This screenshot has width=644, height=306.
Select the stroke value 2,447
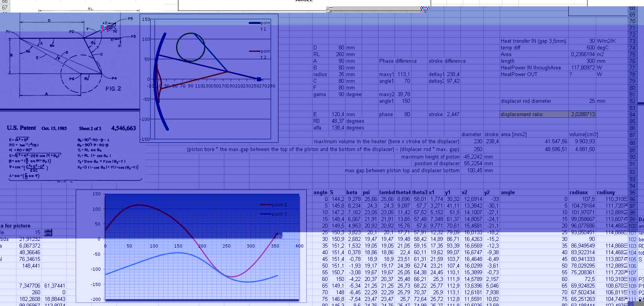tap(453, 115)
